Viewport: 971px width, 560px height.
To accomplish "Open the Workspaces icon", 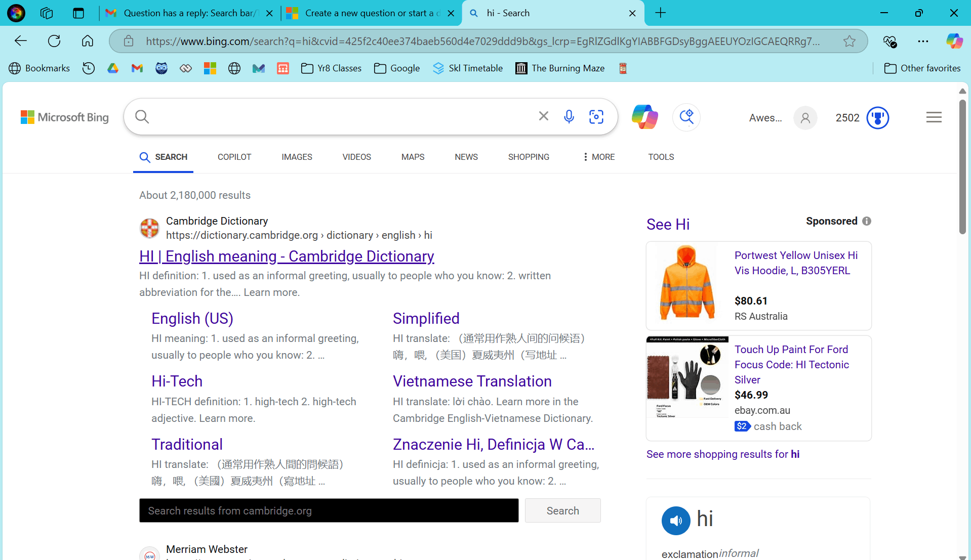I will pyautogui.click(x=47, y=13).
